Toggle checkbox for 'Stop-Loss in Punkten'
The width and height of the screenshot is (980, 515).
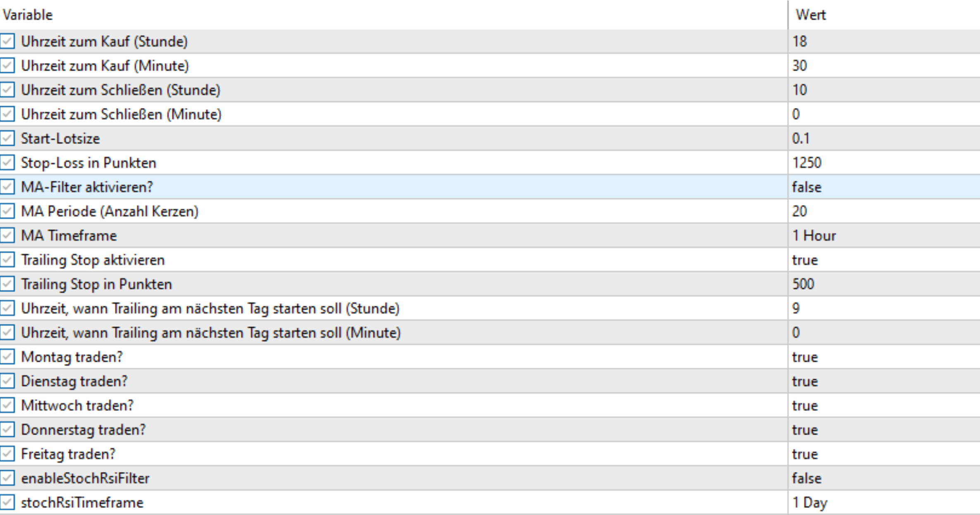point(7,163)
